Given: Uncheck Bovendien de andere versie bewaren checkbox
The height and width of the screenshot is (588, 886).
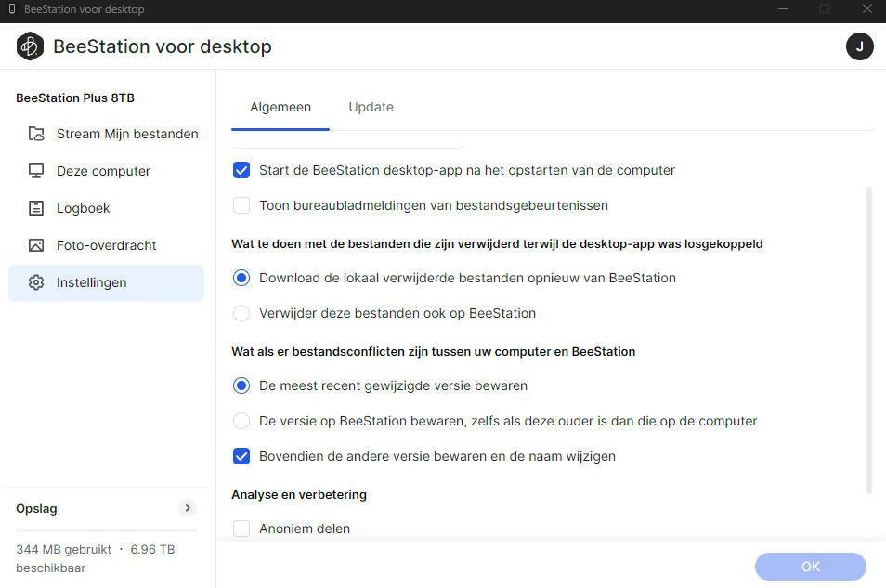Looking at the screenshot, I should [x=241, y=456].
